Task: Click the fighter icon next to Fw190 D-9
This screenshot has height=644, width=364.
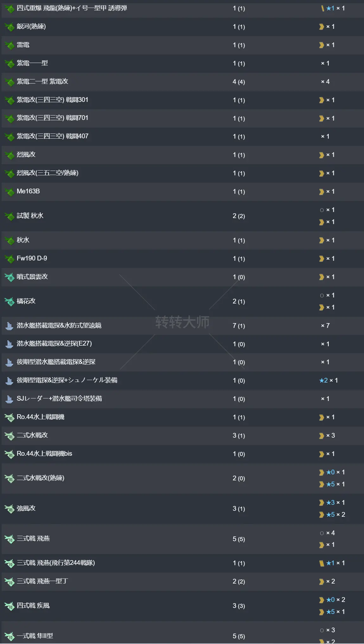Action: pyautogui.click(x=10, y=259)
